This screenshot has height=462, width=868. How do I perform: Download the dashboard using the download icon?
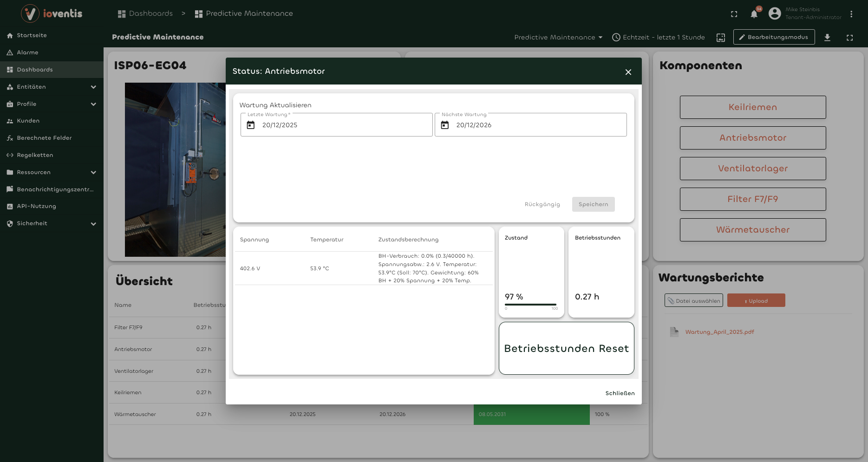(827, 38)
